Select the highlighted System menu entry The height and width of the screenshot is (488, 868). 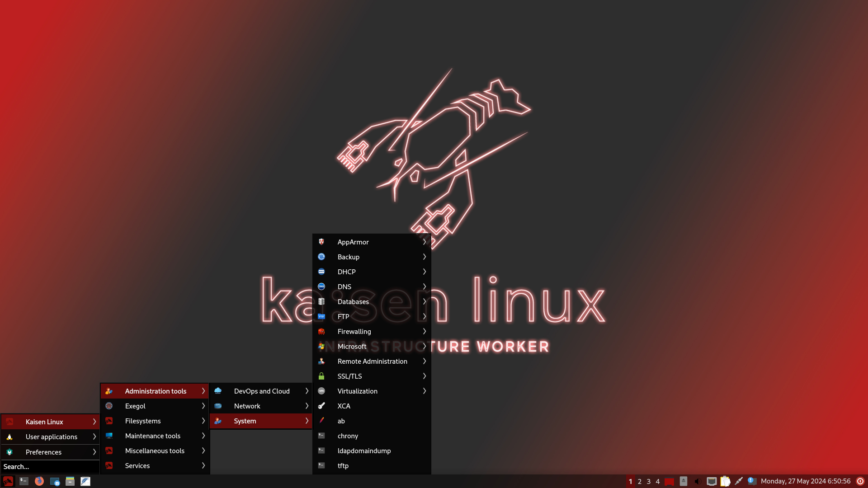coord(261,421)
